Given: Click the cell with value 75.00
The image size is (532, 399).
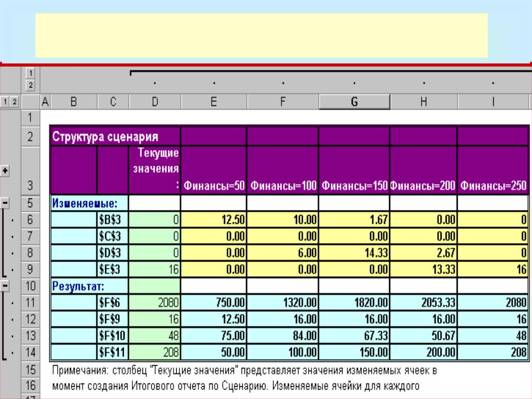Looking at the screenshot, I should click(x=214, y=336).
